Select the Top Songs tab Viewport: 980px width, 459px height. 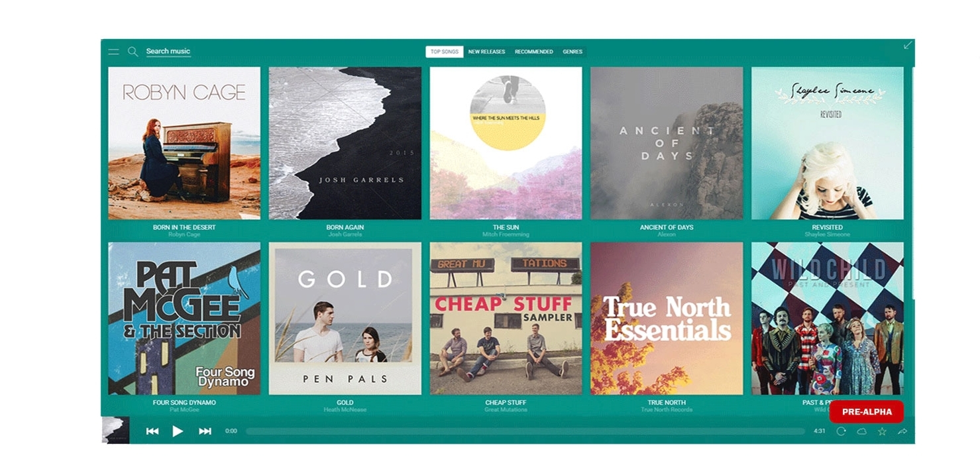pos(444,52)
